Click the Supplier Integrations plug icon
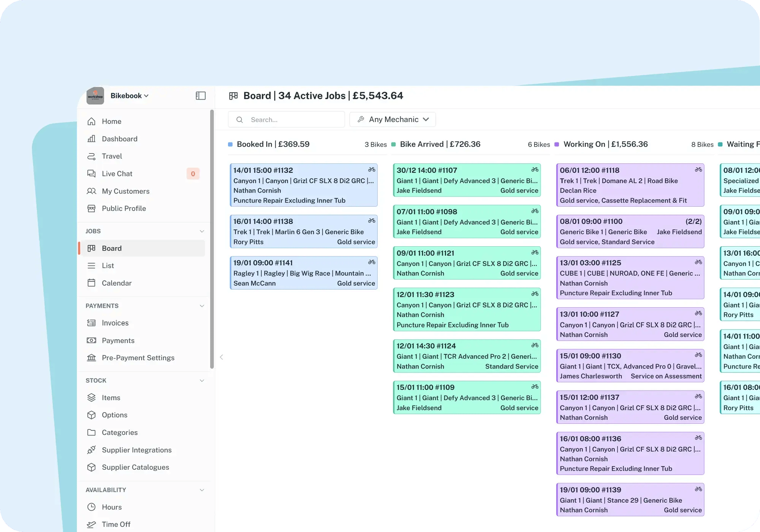 pyautogui.click(x=91, y=450)
